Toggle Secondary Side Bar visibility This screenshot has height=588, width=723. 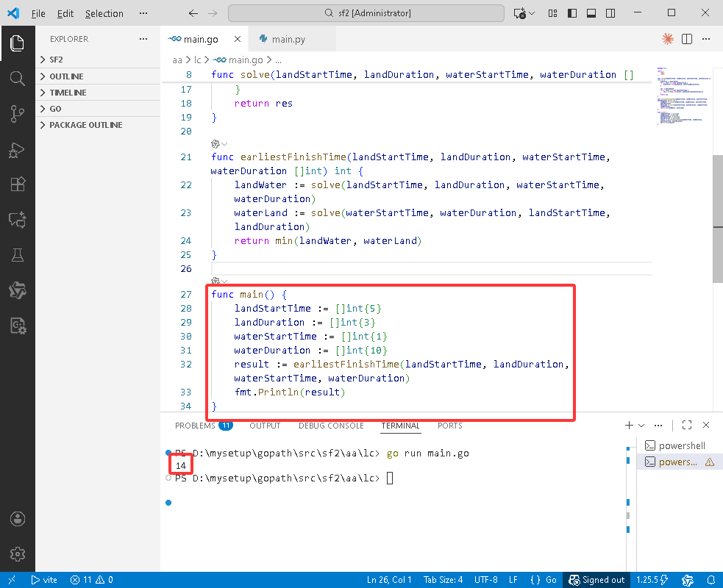click(x=610, y=13)
